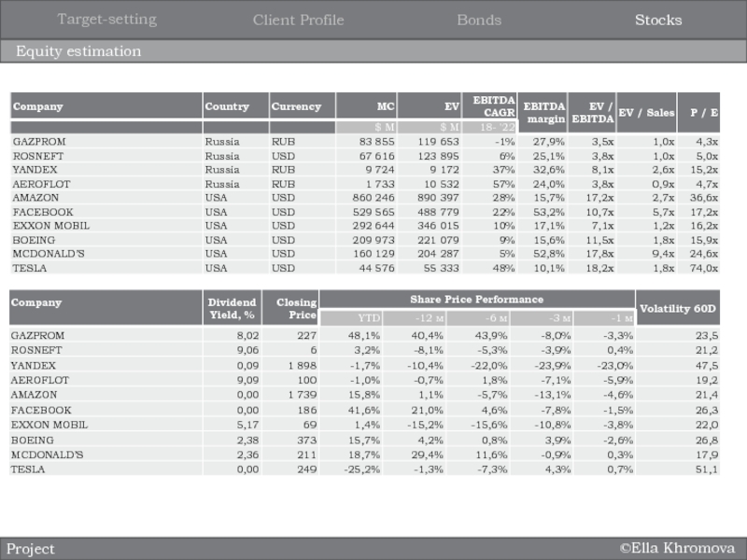Screen dimensions: 747x560
Task: Select the Stocks tab
Action: coord(658,20)
